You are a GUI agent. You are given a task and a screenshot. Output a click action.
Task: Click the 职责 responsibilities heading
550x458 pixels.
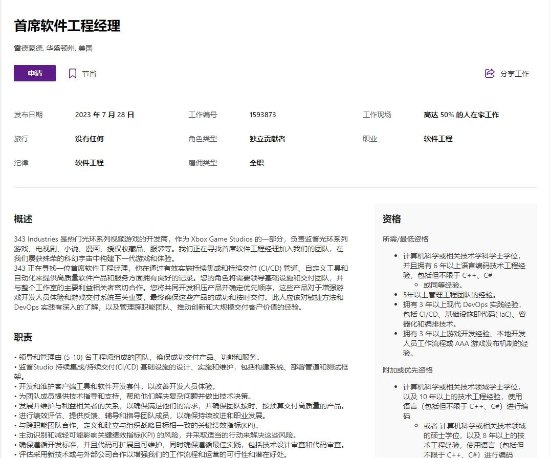click(x=23, y=337)
